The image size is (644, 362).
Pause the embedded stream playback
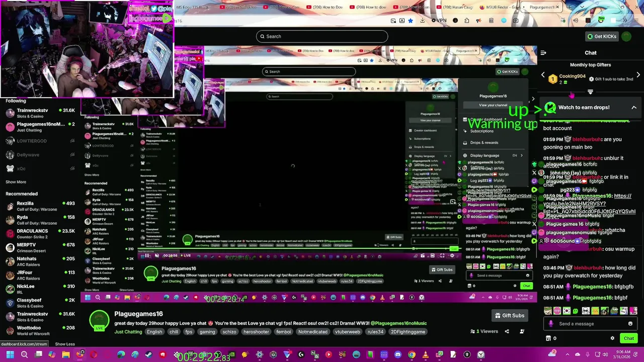(147, 256)
